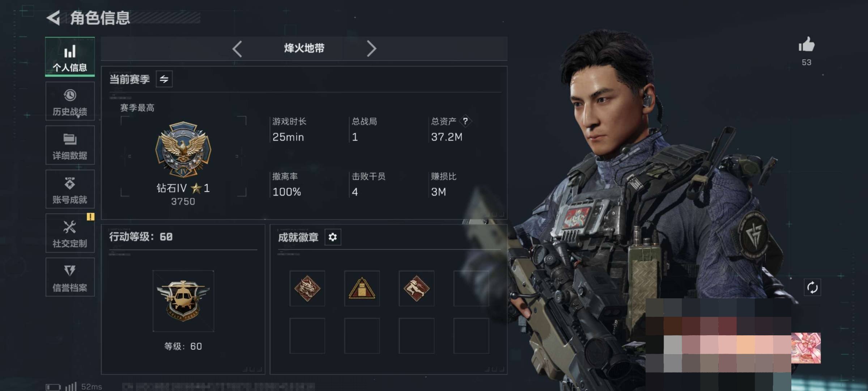Show the 总资产 help tooltip
This screenshot has width=868, height=391.
coord(465,121)
